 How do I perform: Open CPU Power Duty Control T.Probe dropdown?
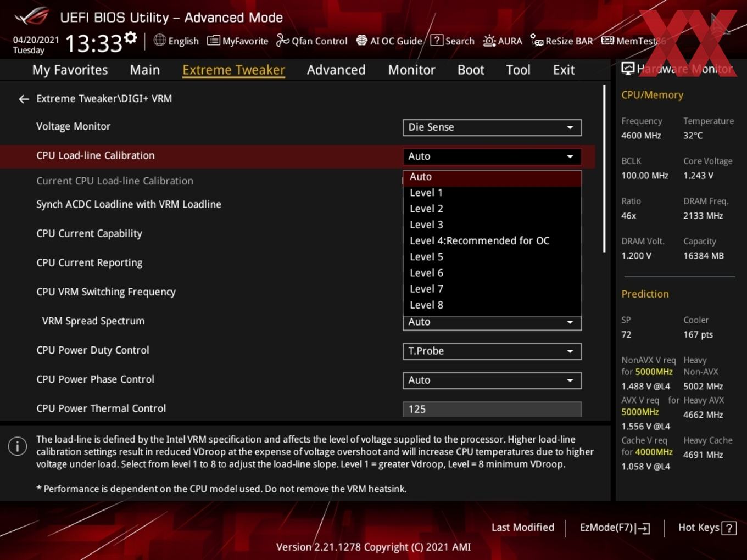492,351
